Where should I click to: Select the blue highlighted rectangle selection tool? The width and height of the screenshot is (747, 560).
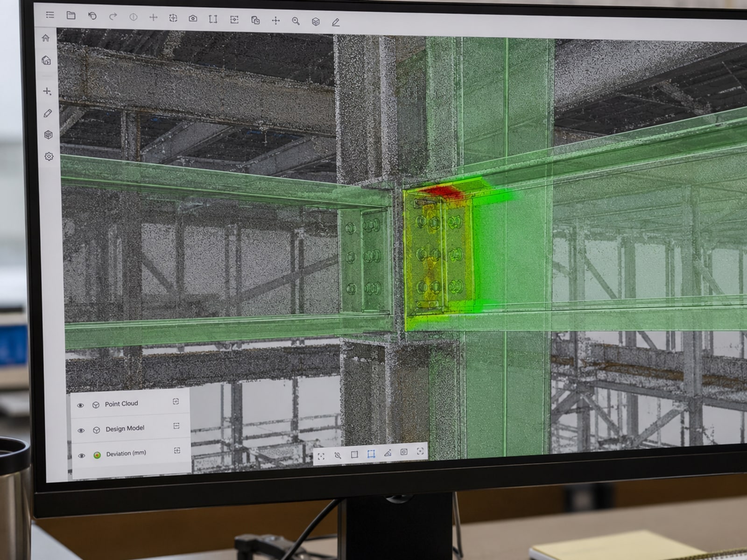point(371,454)
